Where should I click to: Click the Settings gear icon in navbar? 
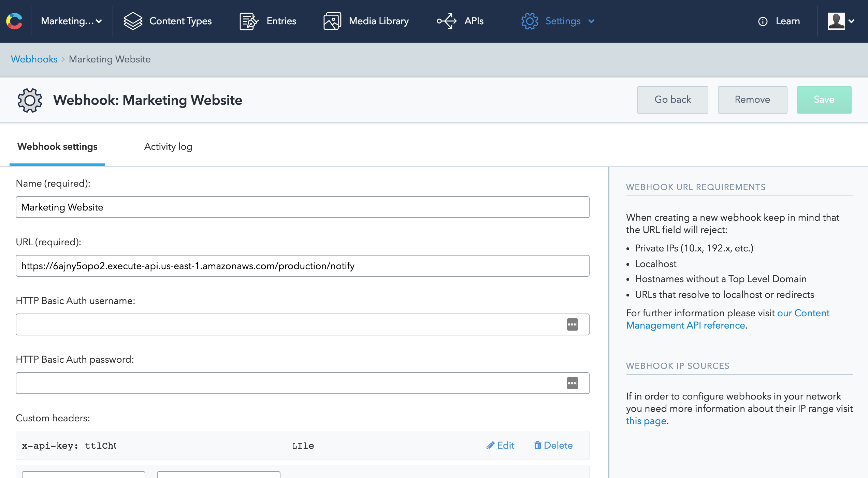click(x=530, y=21)
